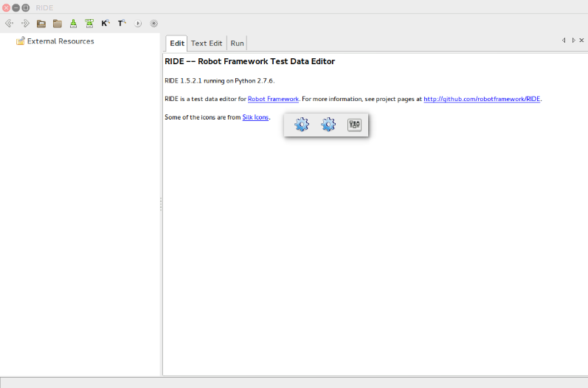
Task: Select External Resources in the tree
Action: tap(60, 41)
